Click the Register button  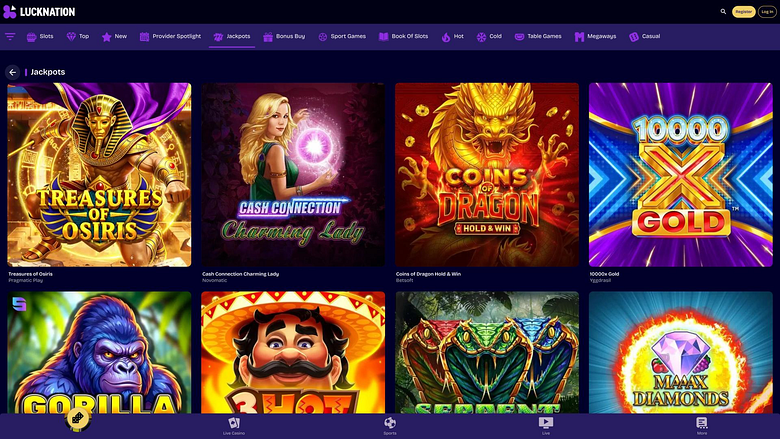743,11
